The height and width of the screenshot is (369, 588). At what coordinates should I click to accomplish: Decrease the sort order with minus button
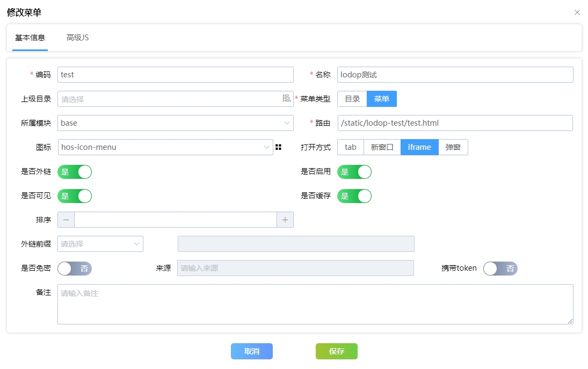[x=66, y=220]
